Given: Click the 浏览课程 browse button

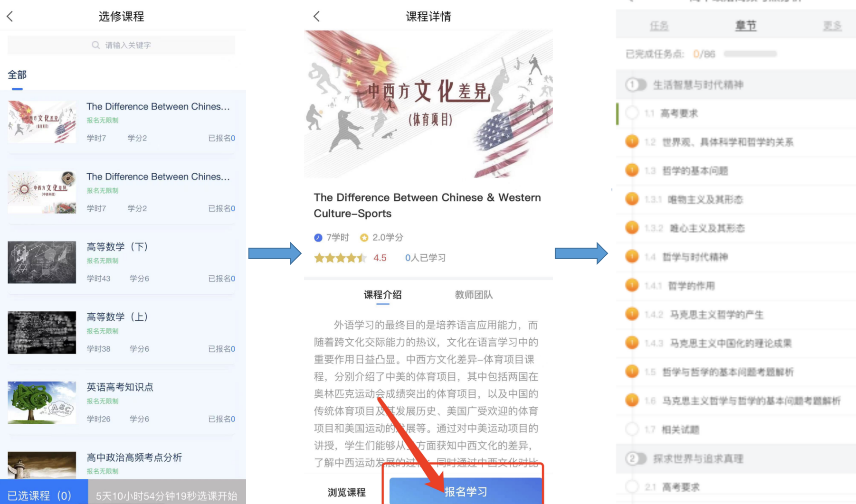Looking at the screenshot, I should (x=347, y=492).
